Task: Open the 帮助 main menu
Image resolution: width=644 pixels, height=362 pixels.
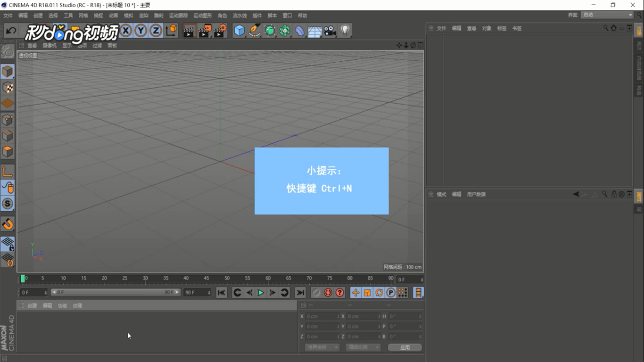Action: point(302,16)
